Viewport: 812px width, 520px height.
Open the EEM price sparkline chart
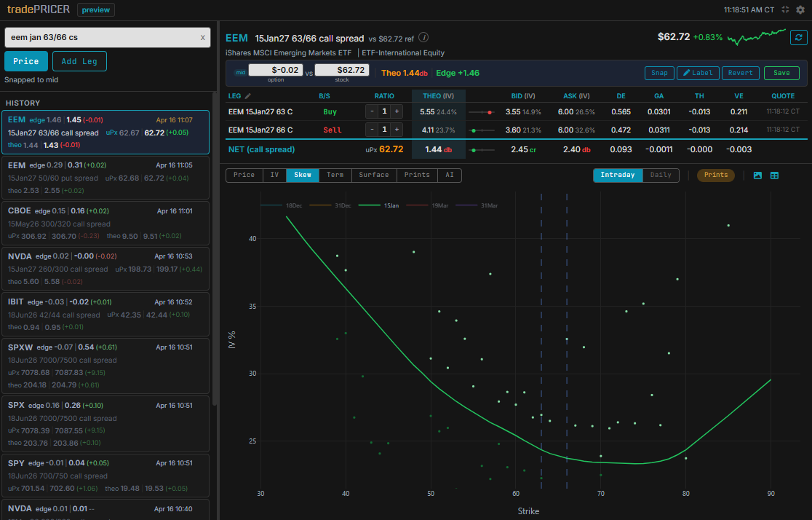click(x=757, y=37)
